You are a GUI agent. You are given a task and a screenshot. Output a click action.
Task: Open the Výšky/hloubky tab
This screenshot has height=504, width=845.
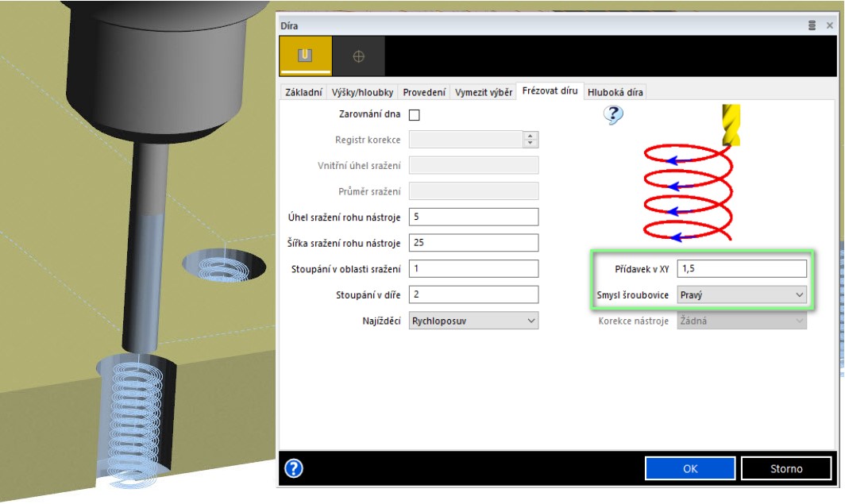click(362, 92)
